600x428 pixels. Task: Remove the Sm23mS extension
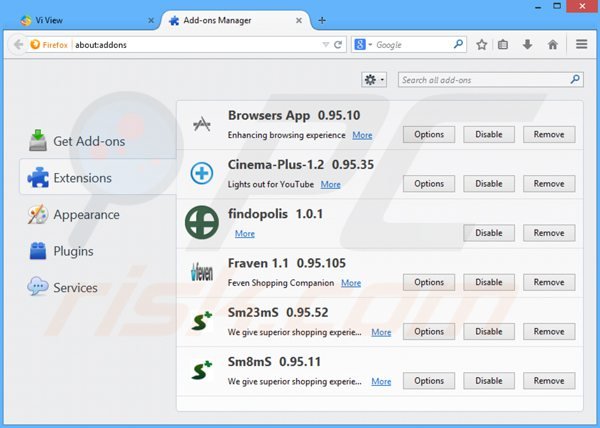(x=549, y=331)
